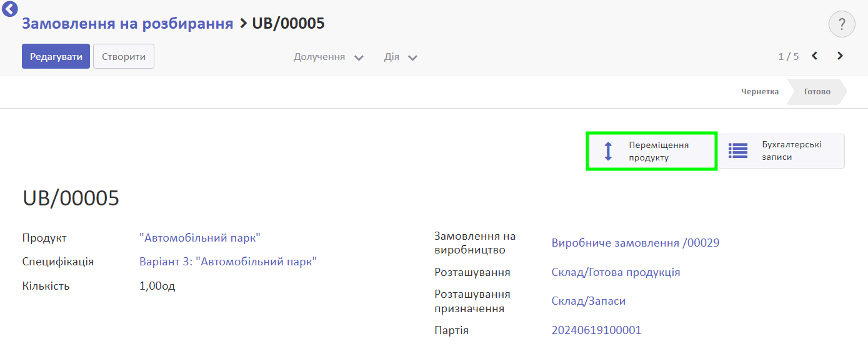Viewport: 868px width, 364px height.
Task: Click the up-down arrows product moves icon
Action: 608,151
